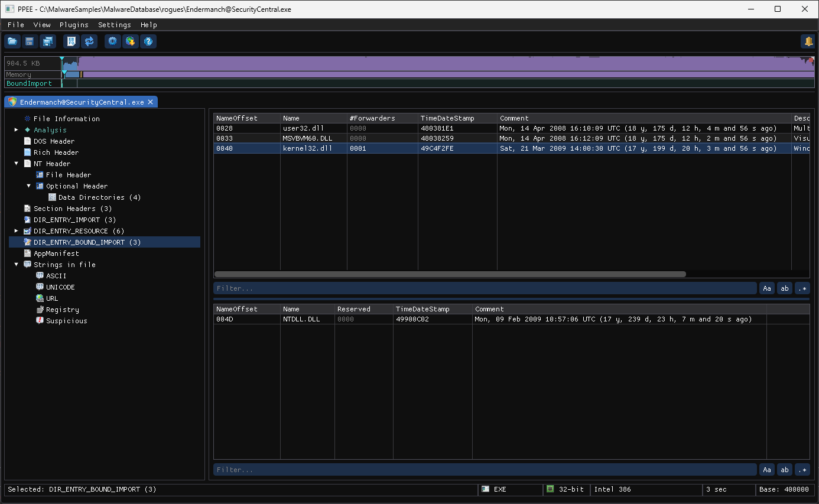Click the shield icon on the file tab

[12, 102]
